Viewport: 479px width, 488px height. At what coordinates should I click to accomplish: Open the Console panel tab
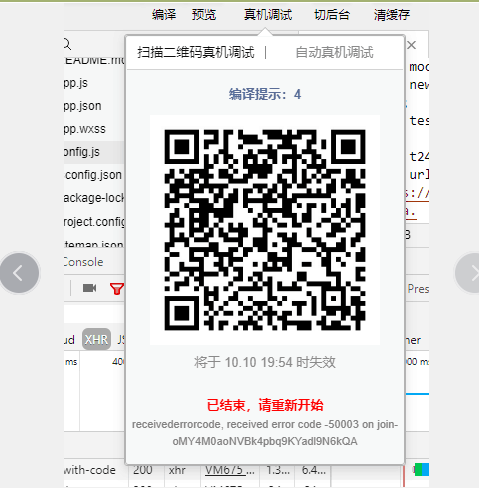coord(83,262)
